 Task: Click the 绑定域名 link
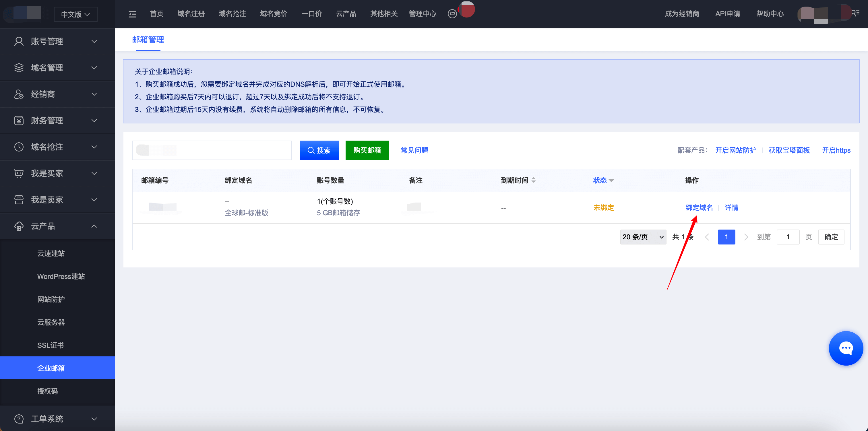(x=699, y=207)
